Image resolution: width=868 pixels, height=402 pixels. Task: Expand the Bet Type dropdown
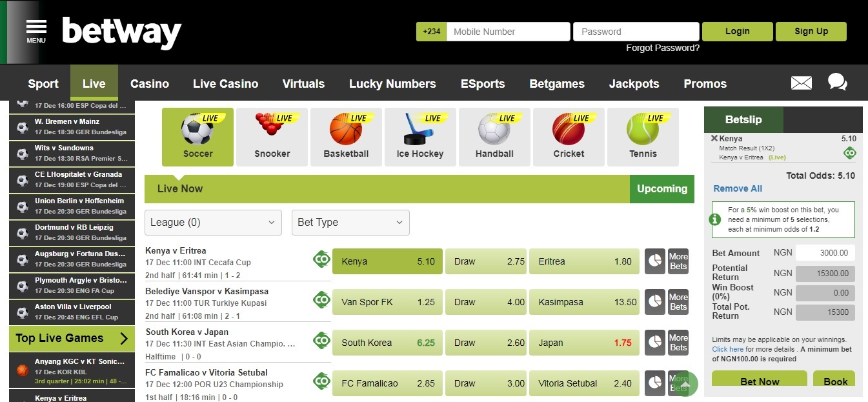pyautogui.click(x=350, y=223)
